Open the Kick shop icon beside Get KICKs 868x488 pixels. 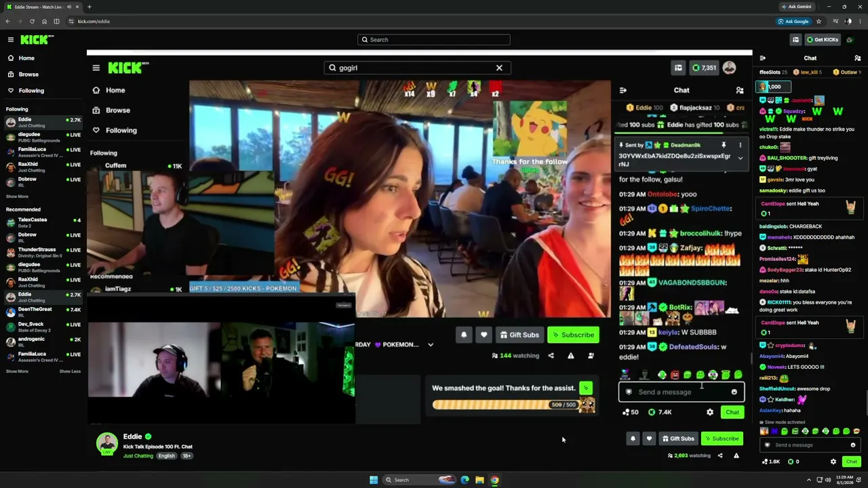tap(795, 39)
